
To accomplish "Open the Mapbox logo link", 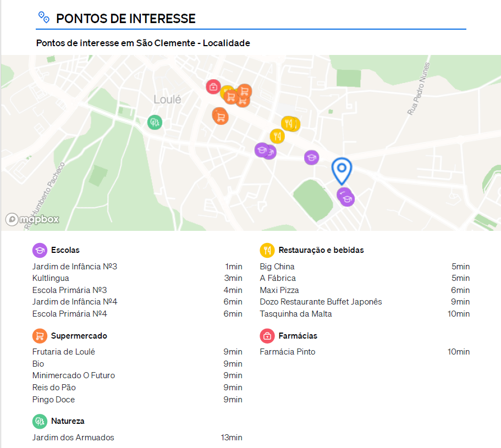I will [x=32, y=219].
